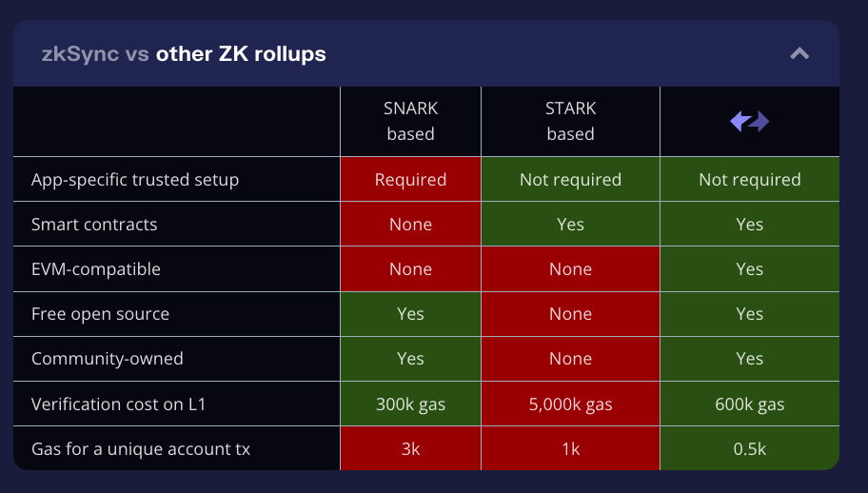The height and width of the screenshot is (493, 868).
Task: Click the 1k cell in STARK column
Action: 571,448
